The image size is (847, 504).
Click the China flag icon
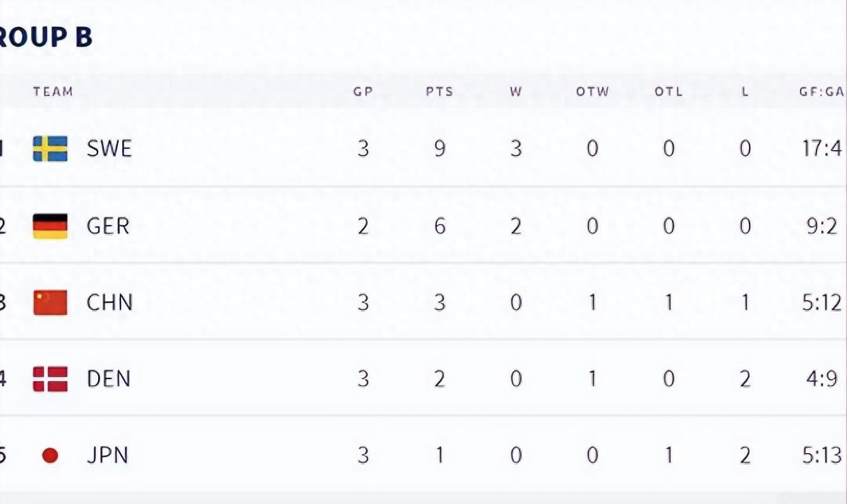coord(50,302)
